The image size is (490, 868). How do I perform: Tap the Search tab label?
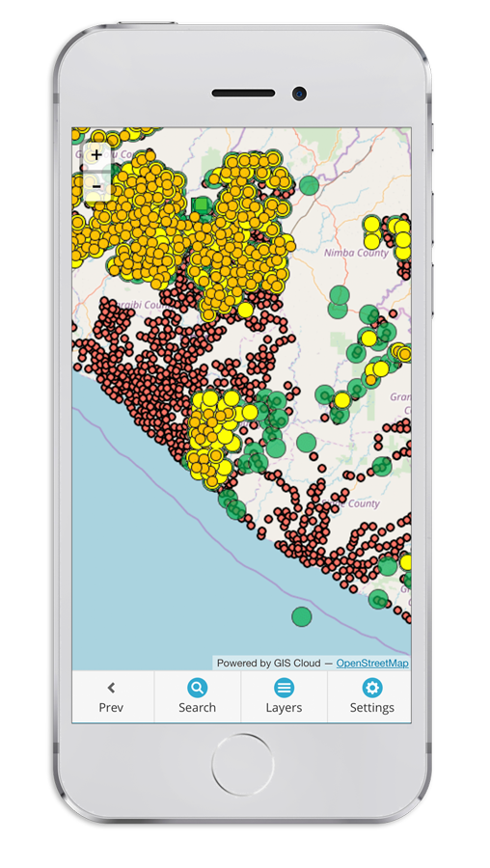click(x=197, y=708)
